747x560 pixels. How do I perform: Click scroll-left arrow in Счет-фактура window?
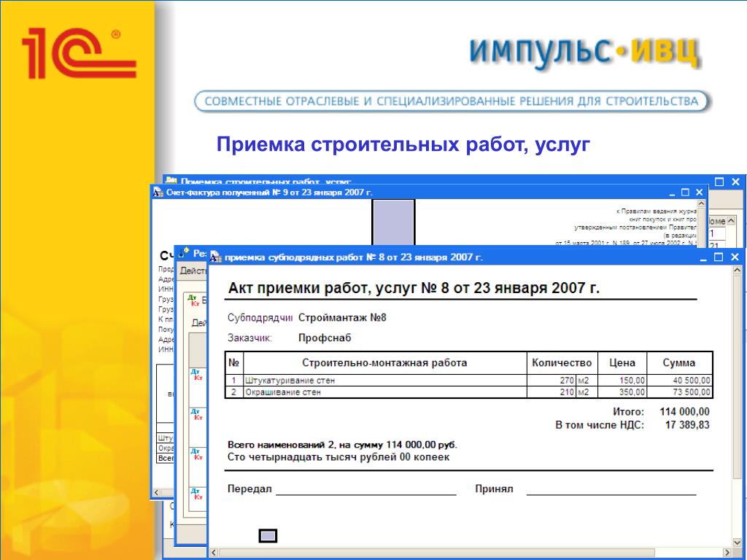point(157,493)
